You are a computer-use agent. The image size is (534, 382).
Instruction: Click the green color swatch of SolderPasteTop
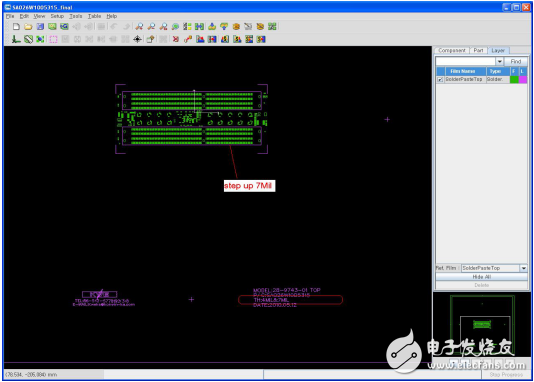pyautogui.click(x=514, y=79)
